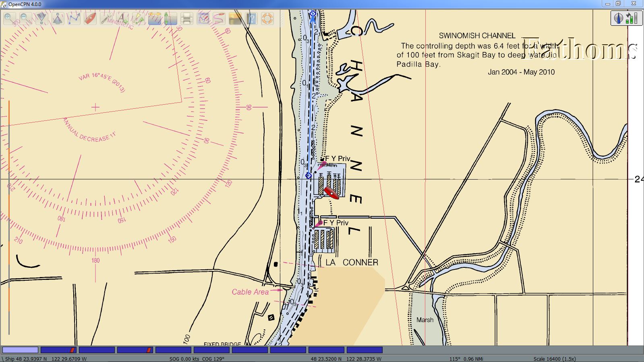The width and height of the screenshot is (644, 362).
Task: Click route waypoint diamond at chart top
Action: pyautogui.click(x=313, y=14)
